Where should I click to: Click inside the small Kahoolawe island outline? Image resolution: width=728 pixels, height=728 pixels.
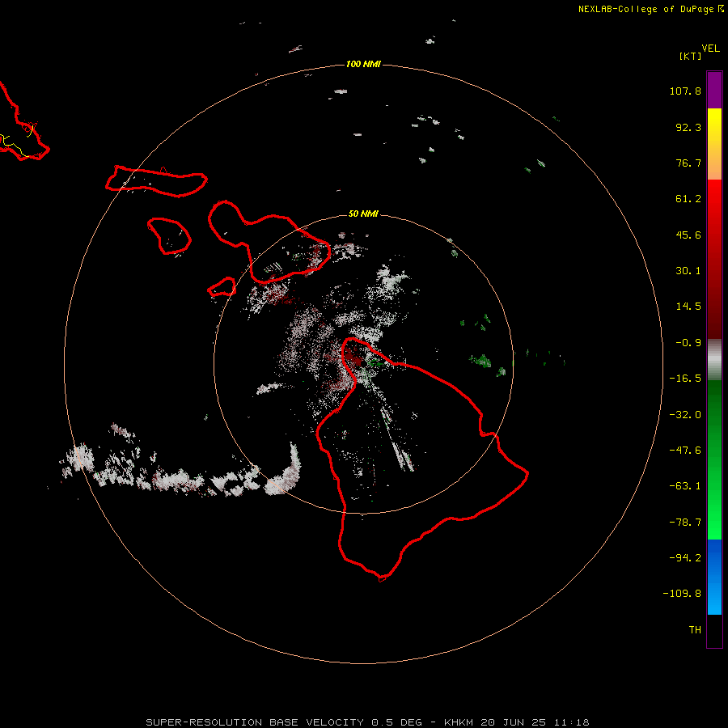[x=223, y=288]
